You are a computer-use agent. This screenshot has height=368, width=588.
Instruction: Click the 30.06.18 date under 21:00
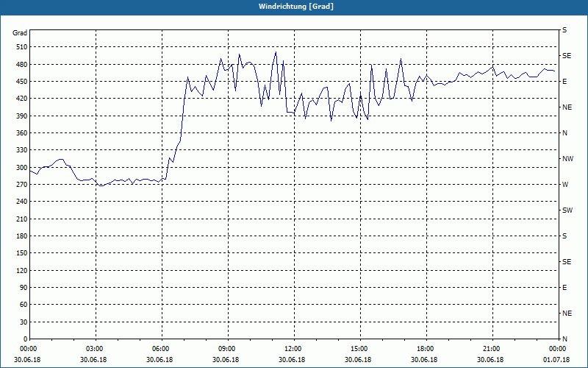coord(490,360)
